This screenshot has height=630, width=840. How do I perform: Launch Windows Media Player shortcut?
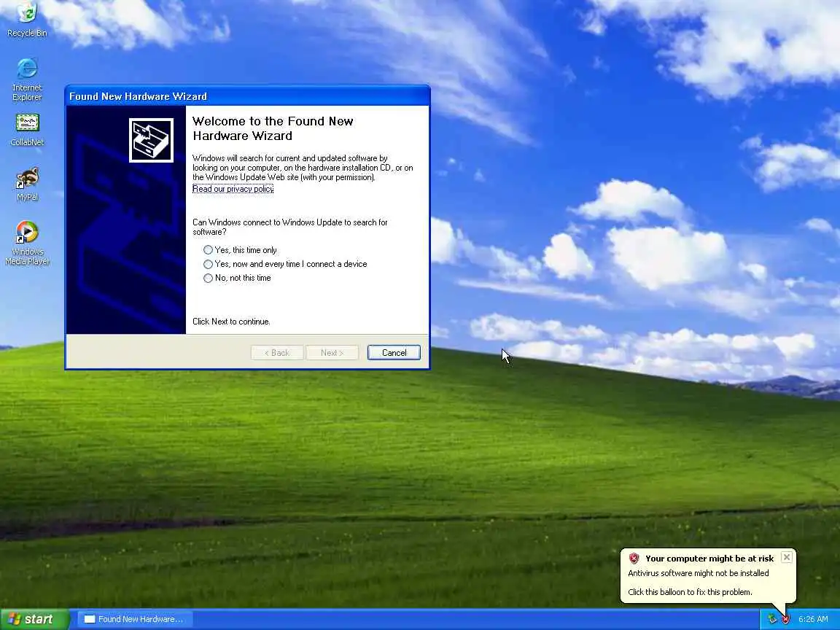pyautogui.click(x=27, y=243)
